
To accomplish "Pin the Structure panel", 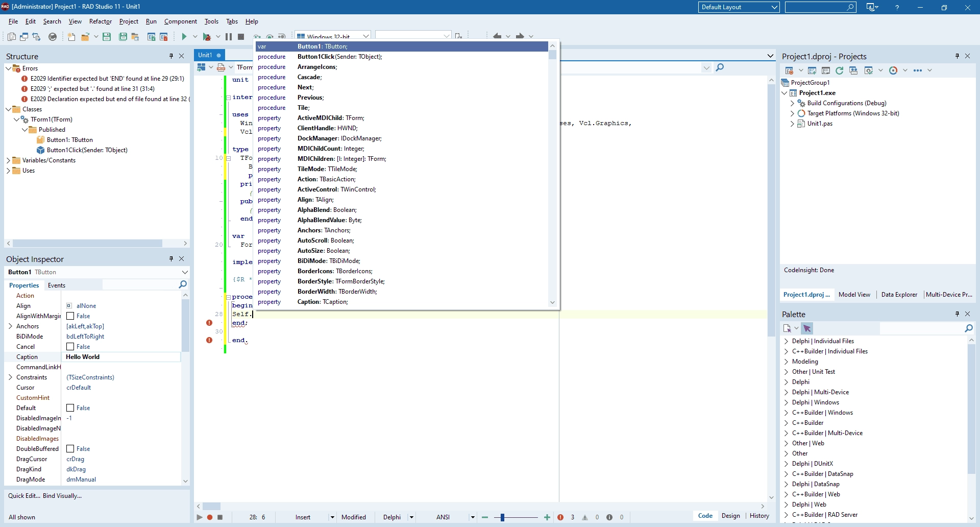I will [171, 56].
